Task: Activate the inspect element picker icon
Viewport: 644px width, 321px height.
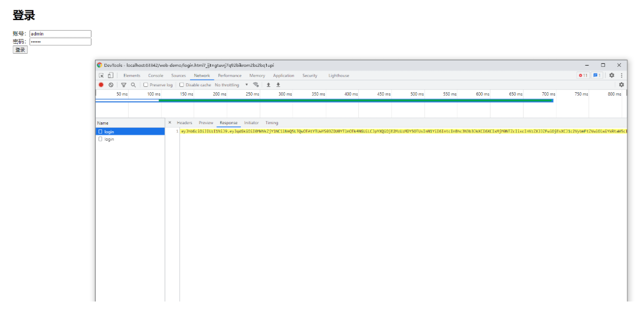Action: pyautogui.click(x=101, y=75)
